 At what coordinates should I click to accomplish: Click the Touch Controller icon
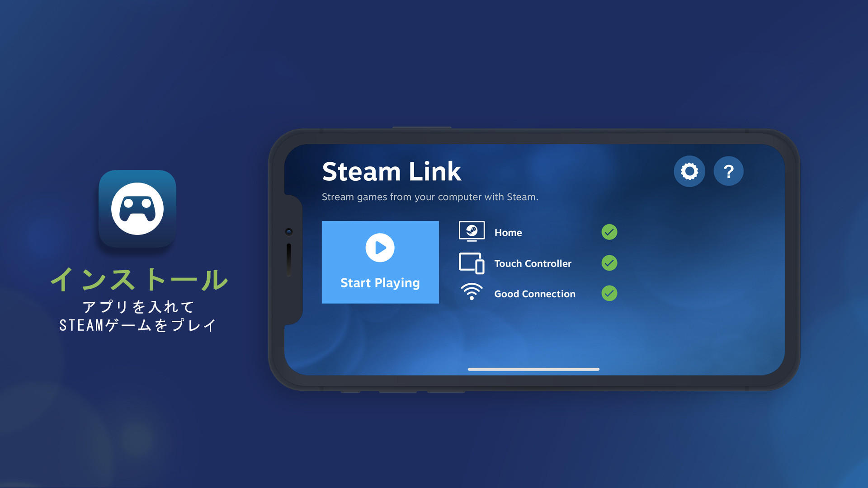coord(471,262)
